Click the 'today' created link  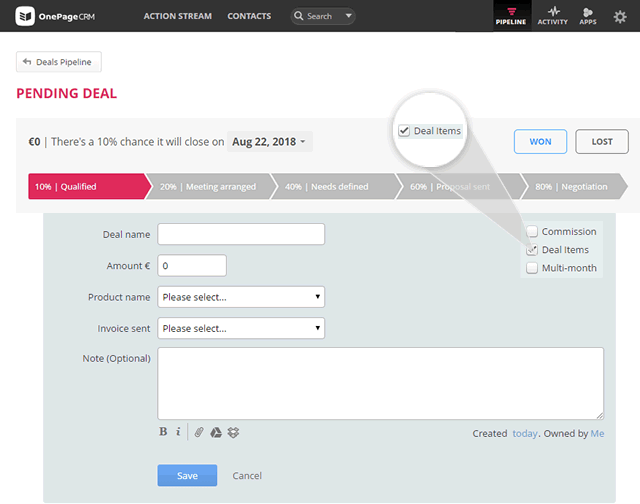[x=525, y=433]
